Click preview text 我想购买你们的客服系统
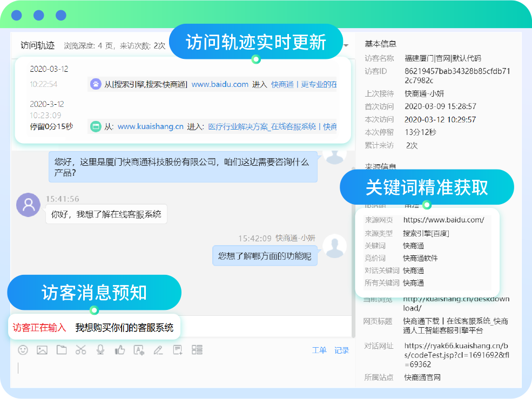 pos(124,327)
